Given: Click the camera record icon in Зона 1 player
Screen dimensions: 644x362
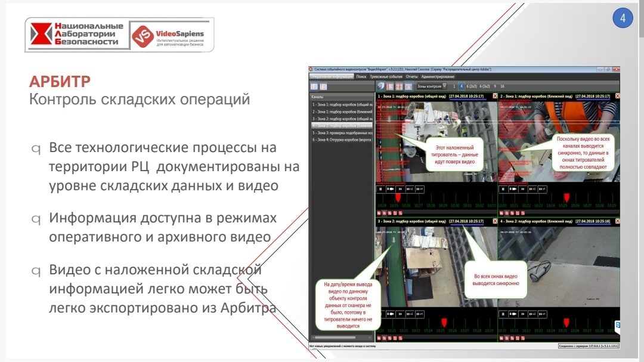Looking at the screenshot, I should click(x=391, y=190).
